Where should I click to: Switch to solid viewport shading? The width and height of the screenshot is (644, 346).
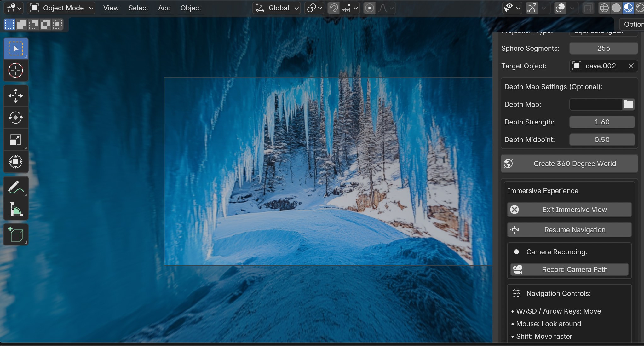(616, 8)
